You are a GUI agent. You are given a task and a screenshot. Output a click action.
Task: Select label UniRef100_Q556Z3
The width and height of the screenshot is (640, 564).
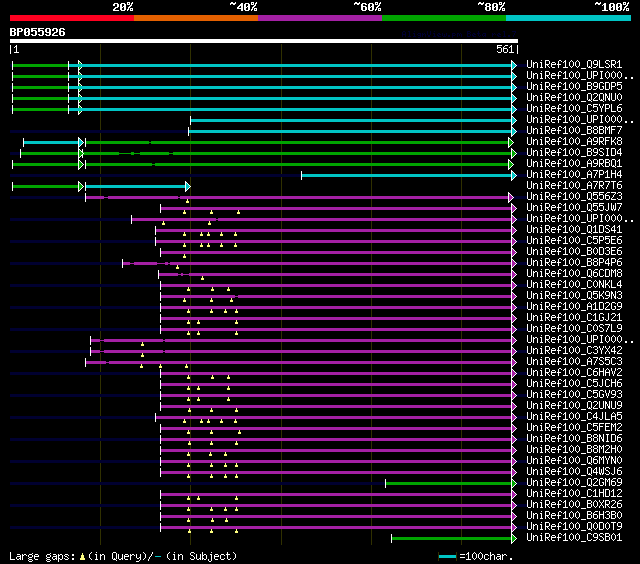574,197
